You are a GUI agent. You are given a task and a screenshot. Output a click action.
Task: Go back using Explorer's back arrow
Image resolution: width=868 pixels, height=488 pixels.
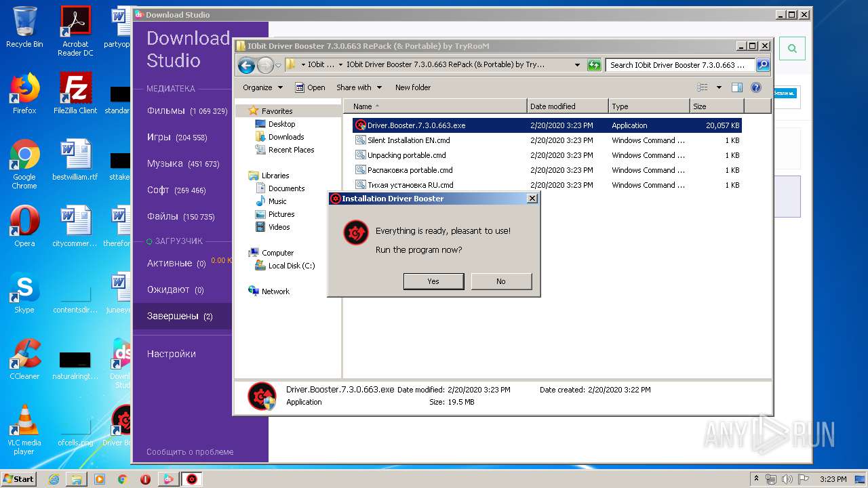(x=247, y=65)
